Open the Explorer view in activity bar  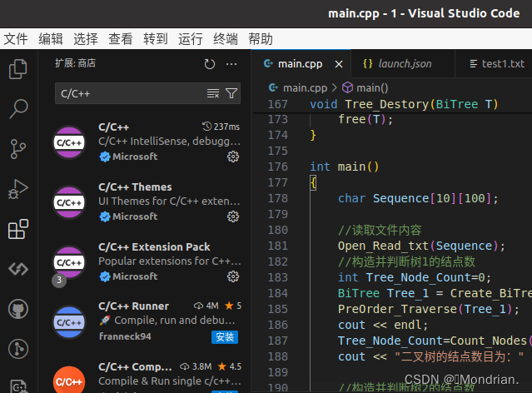18,69
